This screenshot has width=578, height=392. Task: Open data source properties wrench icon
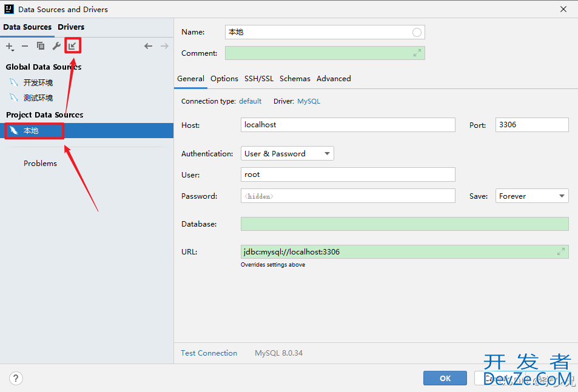56,46
